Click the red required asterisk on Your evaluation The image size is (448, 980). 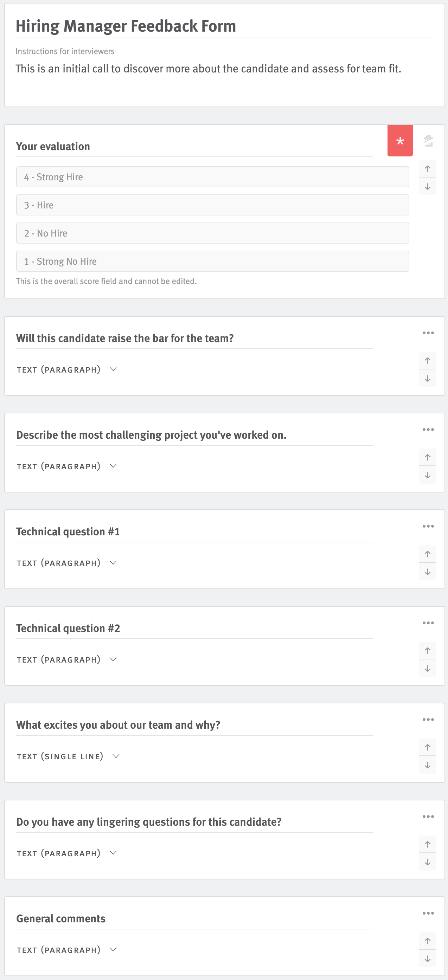(400, 141)
